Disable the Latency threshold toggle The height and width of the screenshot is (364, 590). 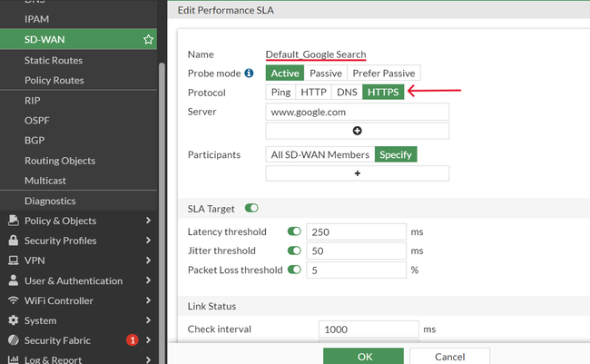coord(294,231)
